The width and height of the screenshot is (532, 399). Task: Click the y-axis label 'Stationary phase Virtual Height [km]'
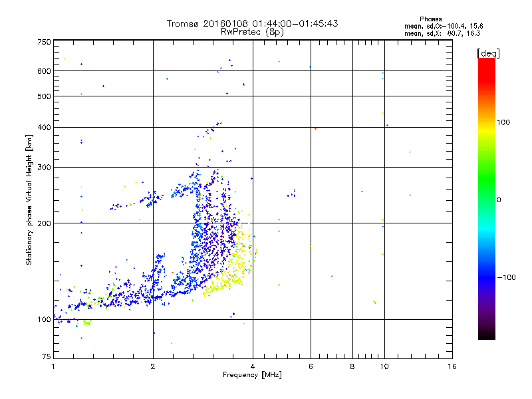point(29,199)
